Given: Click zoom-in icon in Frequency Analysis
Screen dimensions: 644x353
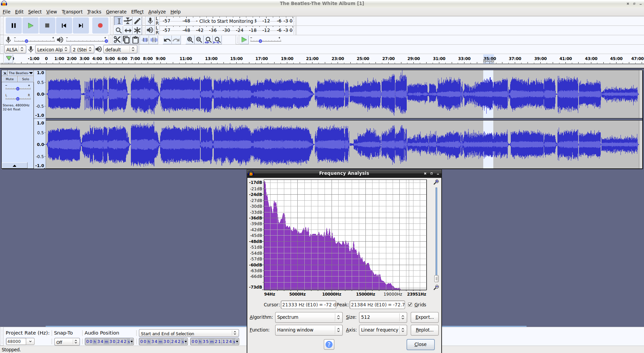Looking at the screenshot, I should [x=436, y=182].
